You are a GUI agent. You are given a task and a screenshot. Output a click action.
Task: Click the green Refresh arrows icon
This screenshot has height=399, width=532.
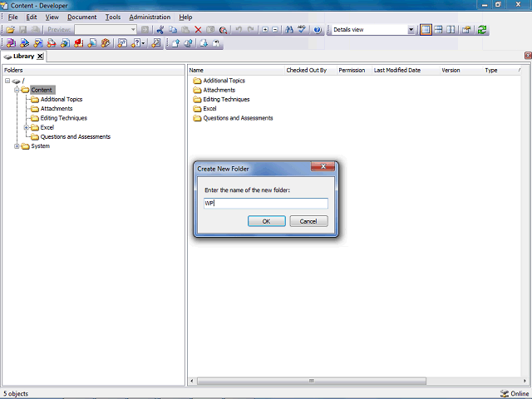[482, 30]
